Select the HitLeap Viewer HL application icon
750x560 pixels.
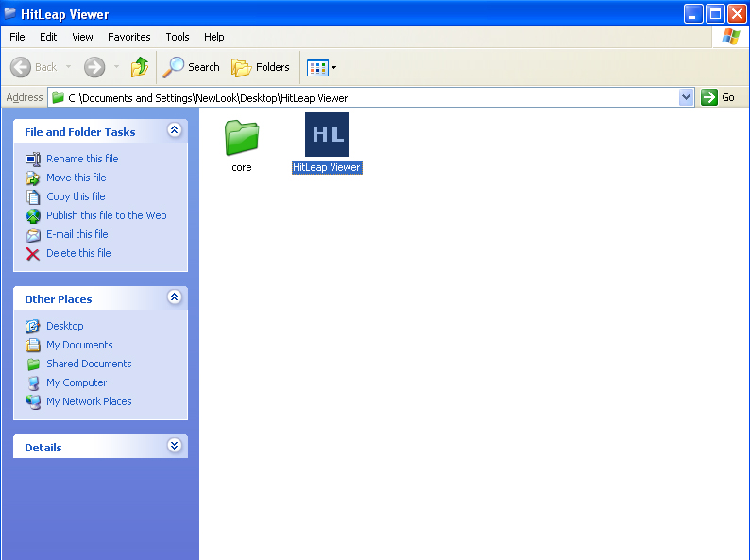click(x=327, y=134)
